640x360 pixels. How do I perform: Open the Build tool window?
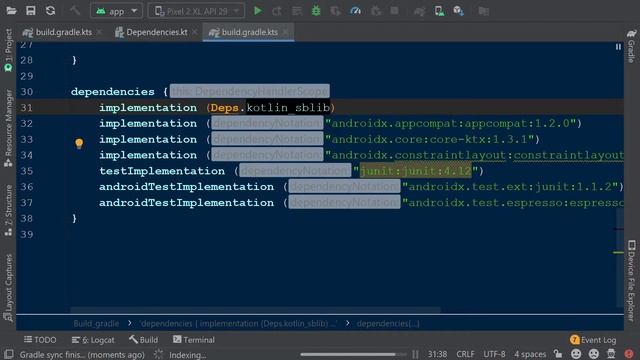tap(143, 340)
